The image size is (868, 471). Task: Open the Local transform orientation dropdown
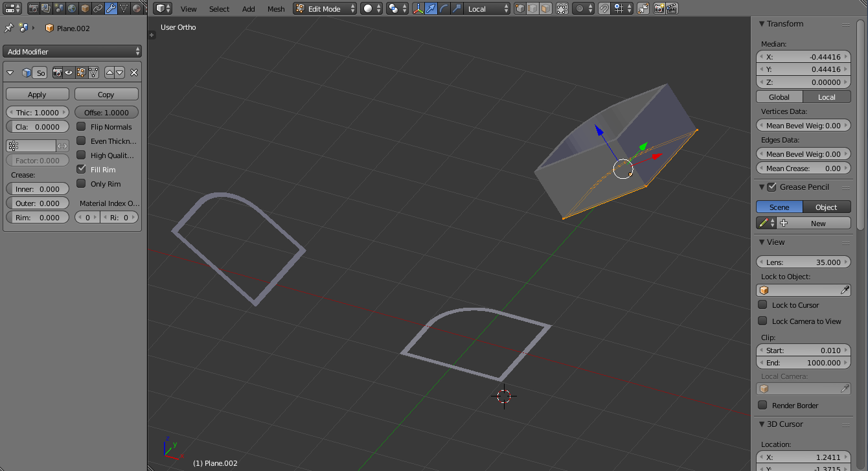coord(487,8)
